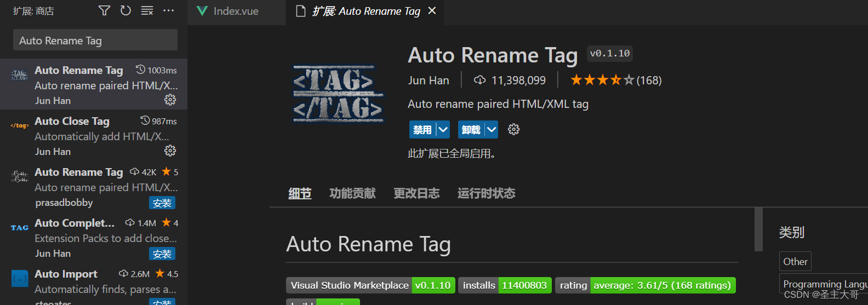Click the readme vertical scrollbar
Screen dimensions: 868x305
coord(758,229)
